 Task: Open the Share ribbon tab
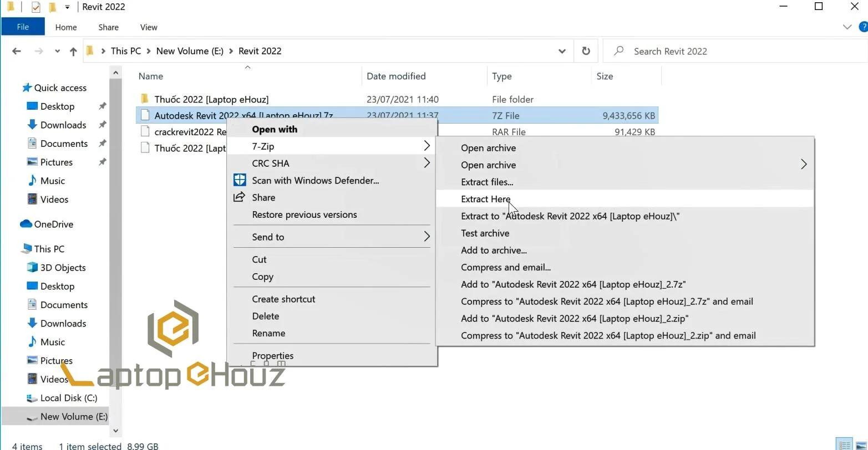coord(108,27)
